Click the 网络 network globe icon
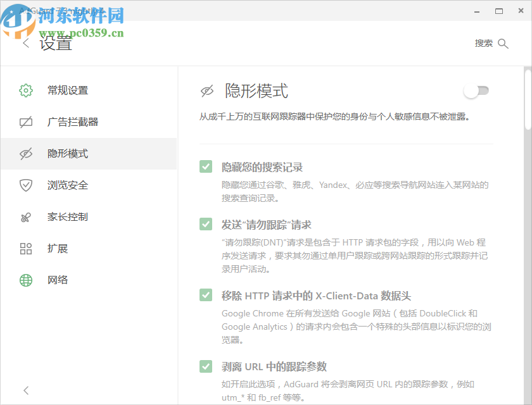The height and width of the screenshot is (405, 532). (25, 280)
